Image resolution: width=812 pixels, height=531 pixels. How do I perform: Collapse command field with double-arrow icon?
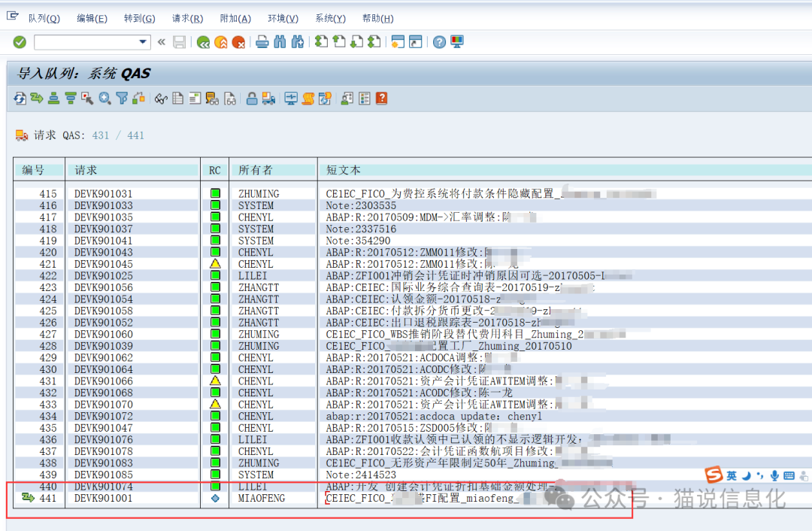click(x=161, y=42)
